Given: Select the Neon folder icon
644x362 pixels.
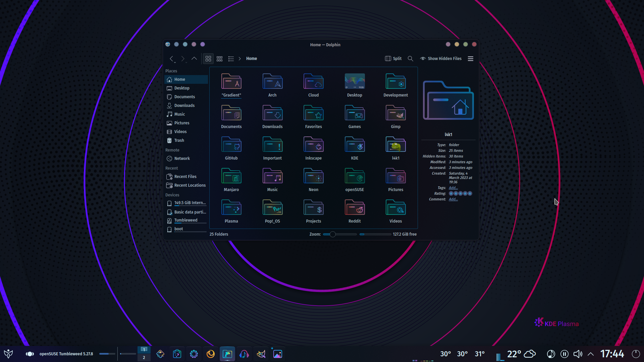Looking at the screenshot, I should click(314, 176).
